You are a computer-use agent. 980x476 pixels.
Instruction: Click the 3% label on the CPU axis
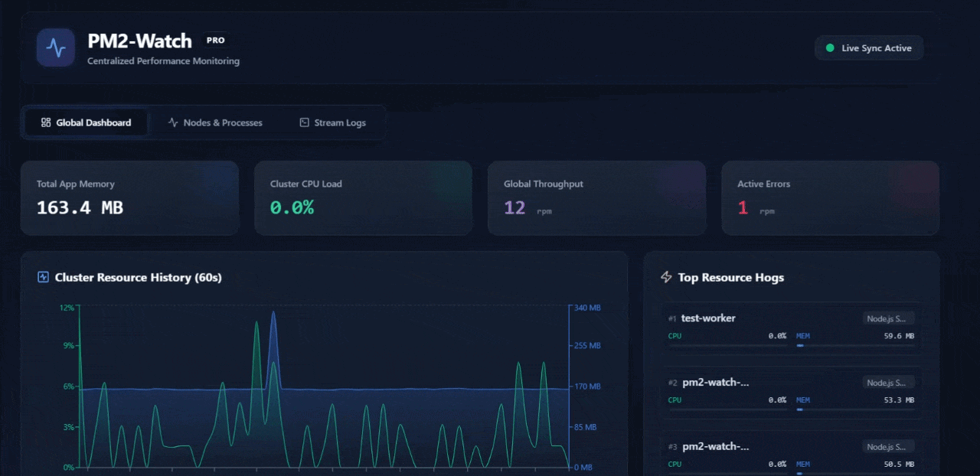[x=69, y=427]
